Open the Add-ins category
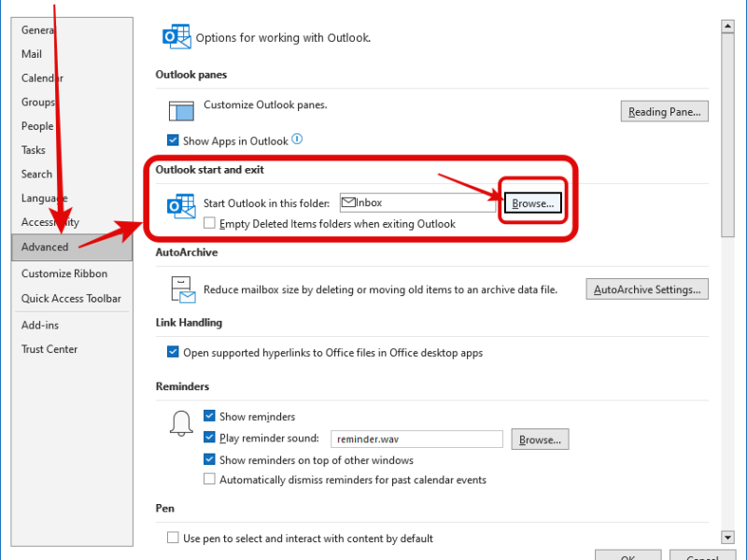This screenshot has width=747, height=560. click(x=72, y=325)
